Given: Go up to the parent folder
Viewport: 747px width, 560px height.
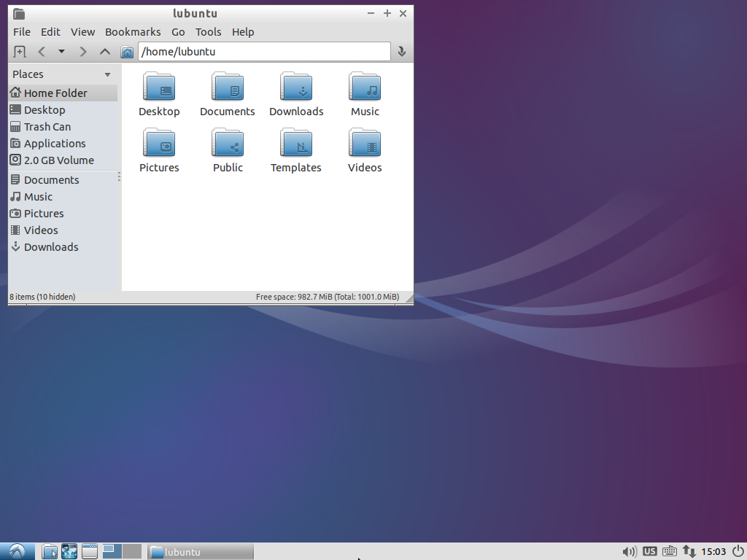Looking at the screenshot, I should (105, 52).
